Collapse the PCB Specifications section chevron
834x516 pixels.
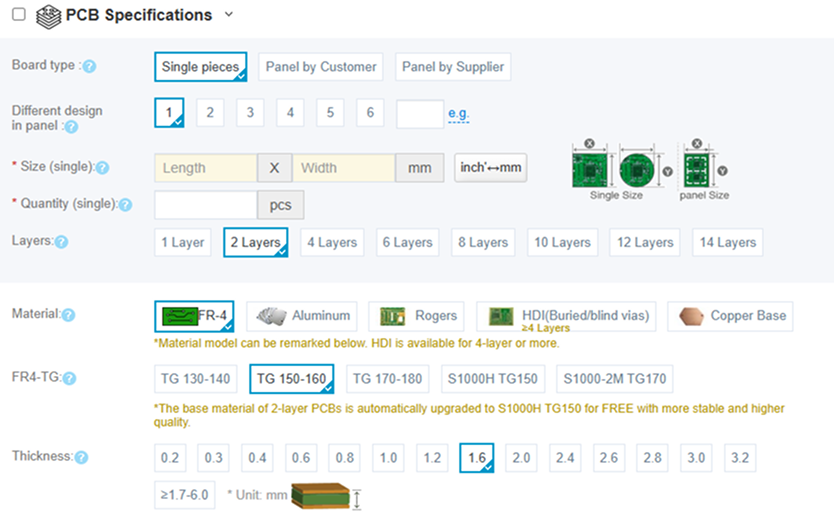pyautogui.click(x=229, y=15)
